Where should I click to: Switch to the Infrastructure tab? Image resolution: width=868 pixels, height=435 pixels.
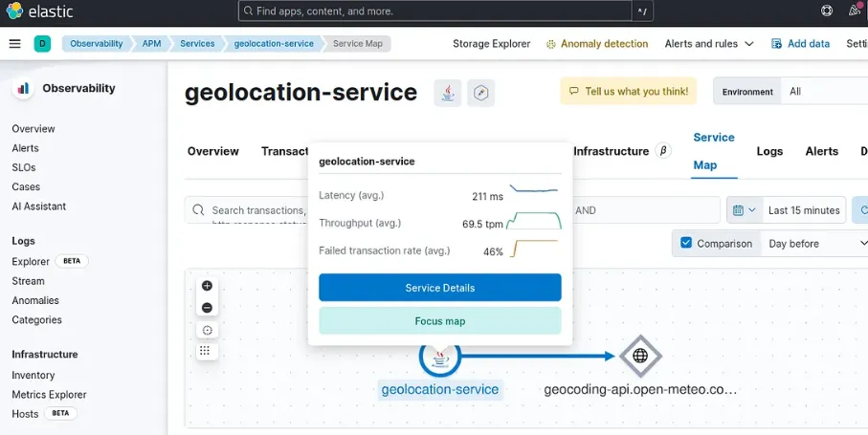coord(612,151)
